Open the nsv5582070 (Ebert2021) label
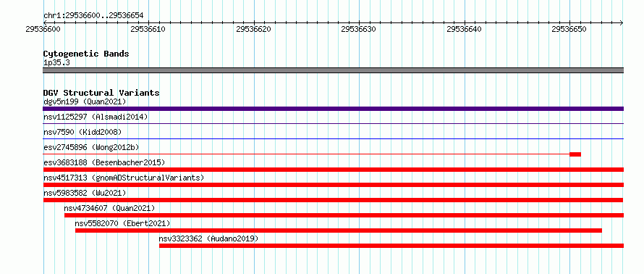Image resolution: width=644 pixels, height=274 pixels. click(x=122, y=223)
